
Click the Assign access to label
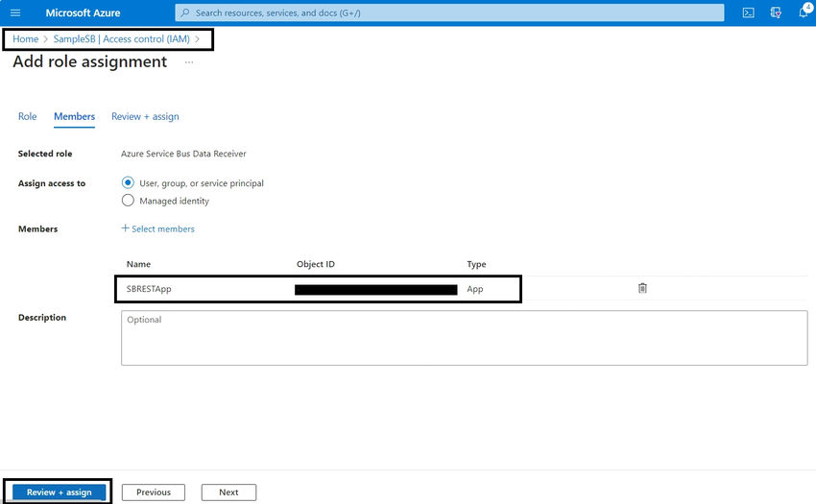pos(52,183)
